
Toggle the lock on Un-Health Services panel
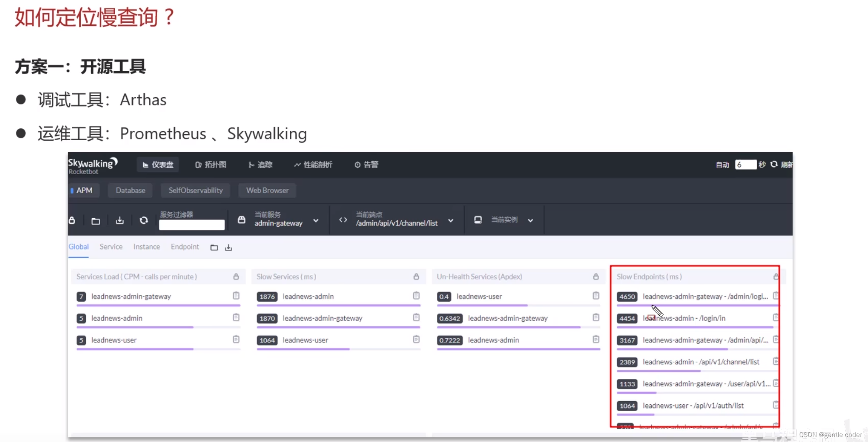click(x=596, y=277)
